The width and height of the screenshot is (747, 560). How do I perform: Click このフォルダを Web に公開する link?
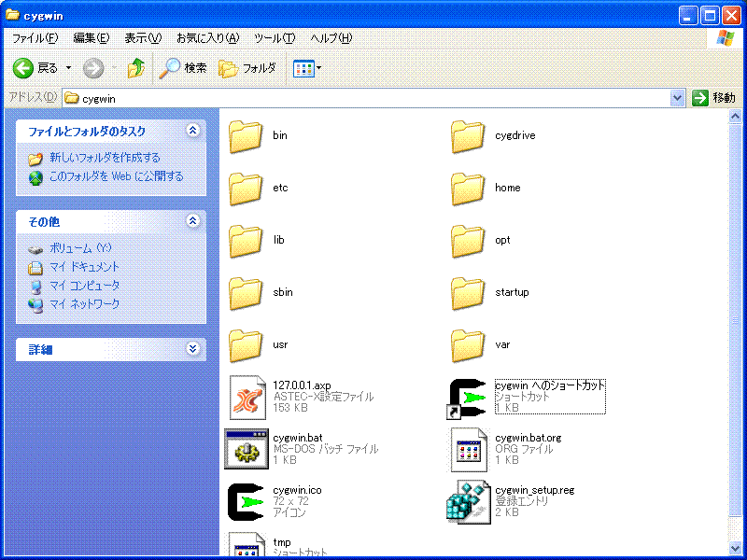pos(116,176)
